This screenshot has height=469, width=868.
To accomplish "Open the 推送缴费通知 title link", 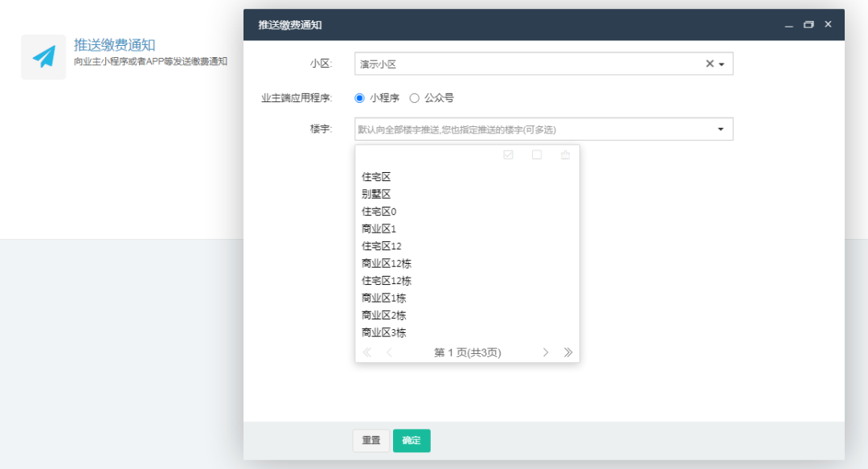I will point(114,45).
